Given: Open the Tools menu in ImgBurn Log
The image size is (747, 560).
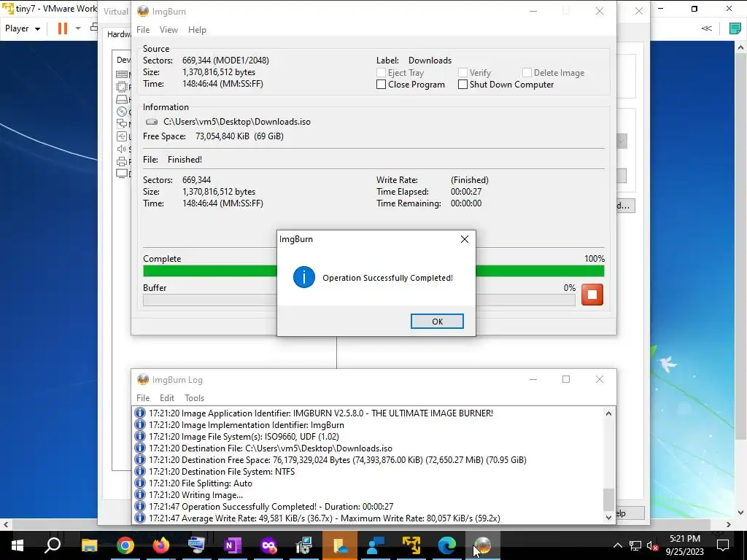Looking at the screenshot, I should 194,397.
